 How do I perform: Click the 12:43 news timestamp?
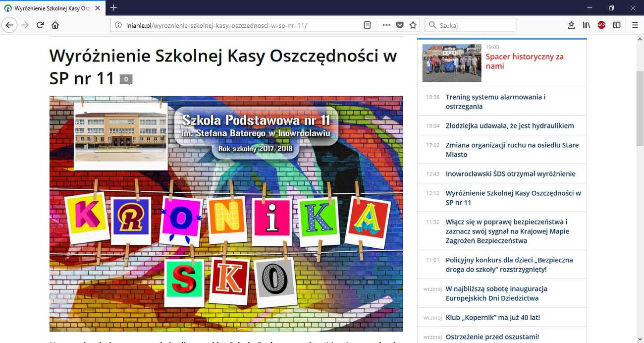(x=432, y=174)
